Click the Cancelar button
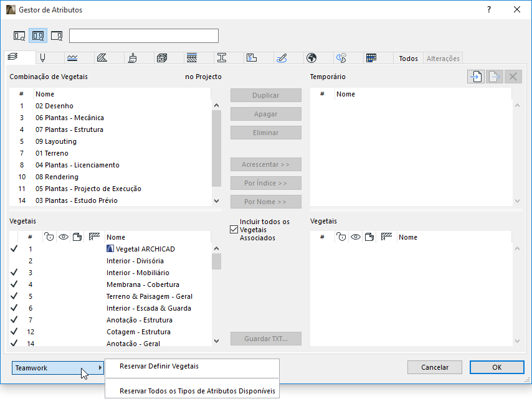This screenshot has width=532, height=399. (435, 367)
